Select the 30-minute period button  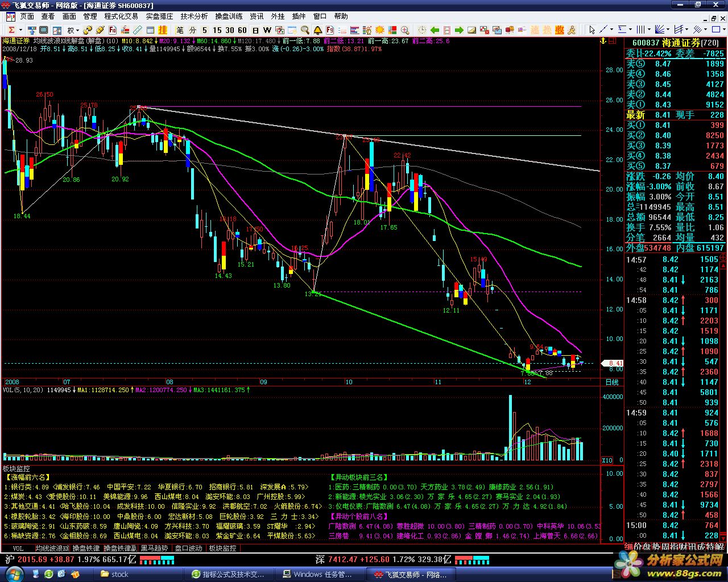click(x=230, y=30)
